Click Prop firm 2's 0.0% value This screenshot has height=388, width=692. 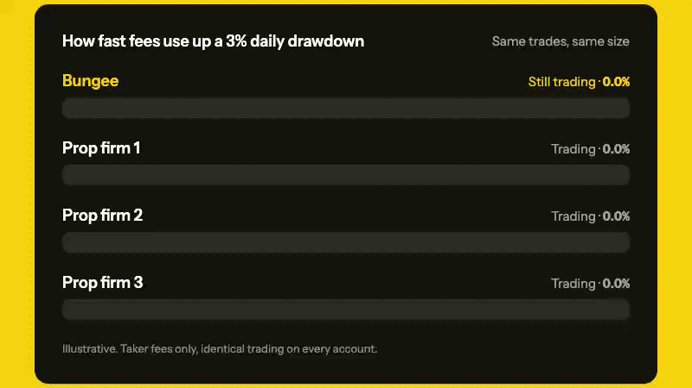pos(616,216)
